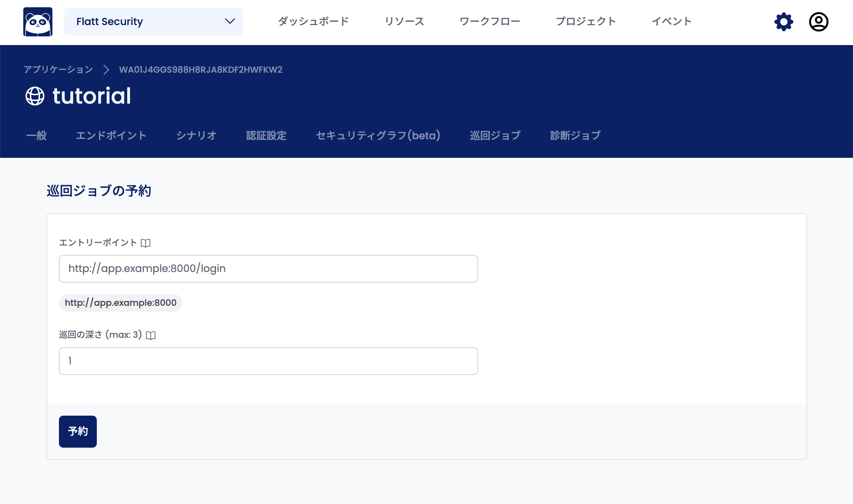This screenshot has height=504, width=853.
Task: Open the book help icon beside 巡回の深さ
Action: (151, 335)
